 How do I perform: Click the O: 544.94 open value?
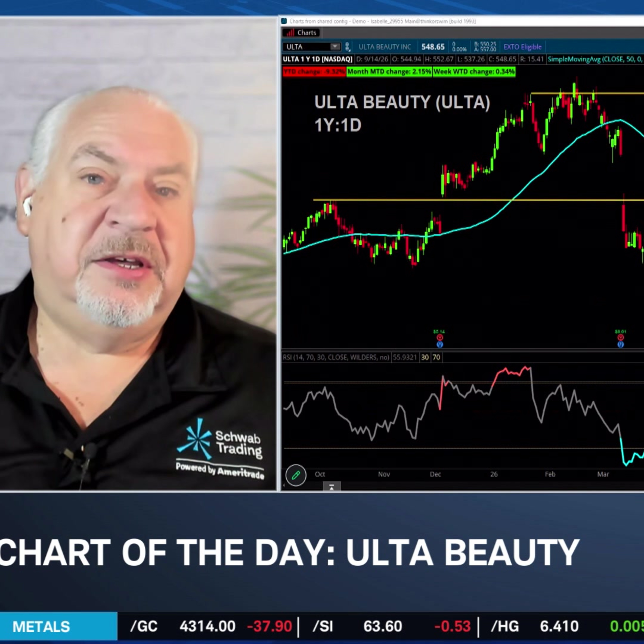coord(407,59)
